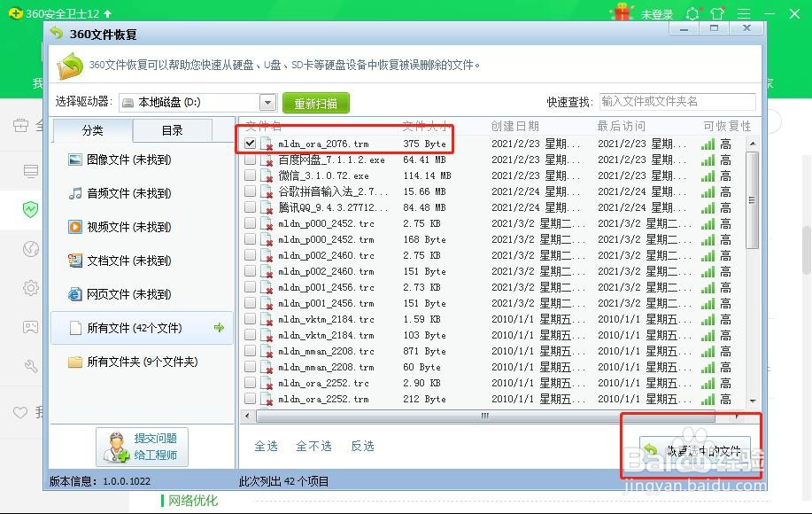Click the web page IE category icon
812x514 pixels.
75,294
